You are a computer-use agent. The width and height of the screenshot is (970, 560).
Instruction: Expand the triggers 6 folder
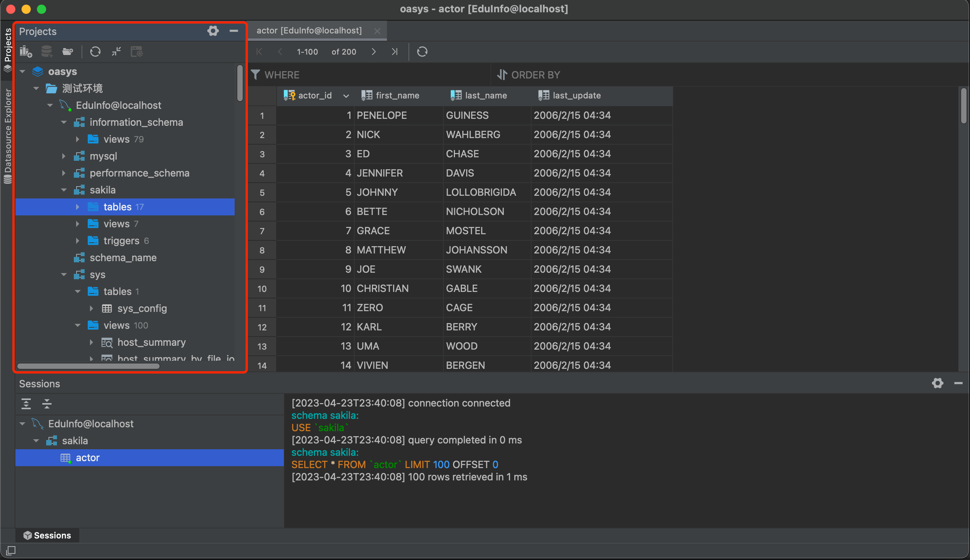pos(78,241)
